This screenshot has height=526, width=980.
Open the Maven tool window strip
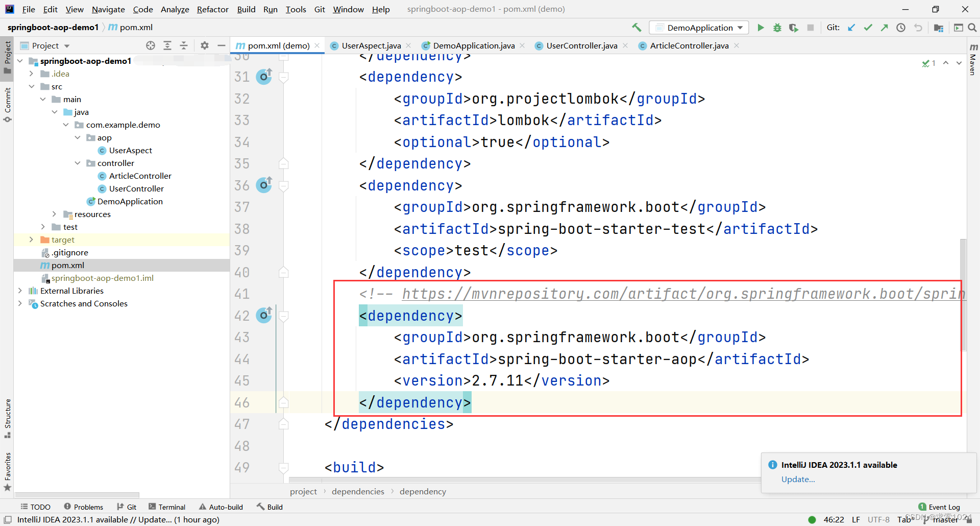point(973,60)
